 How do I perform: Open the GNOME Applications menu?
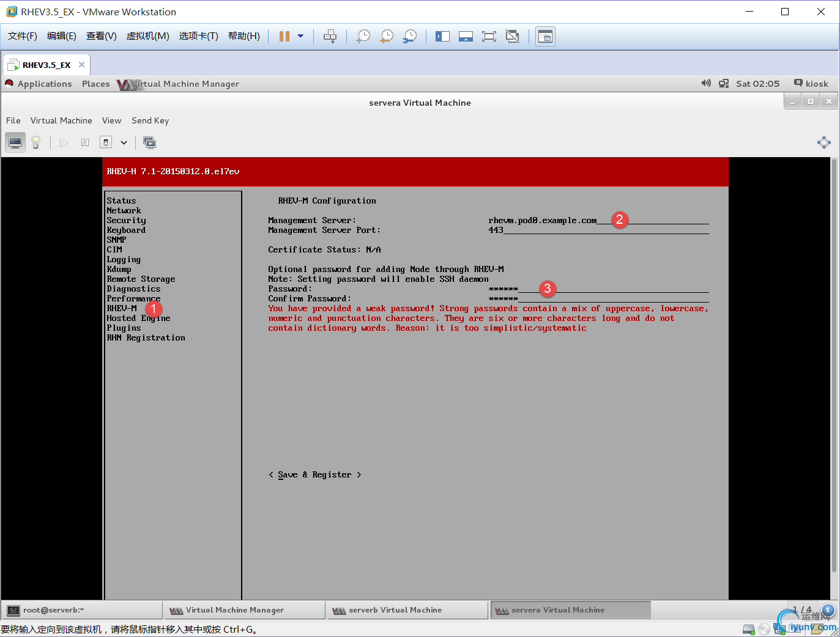point(44,84)
